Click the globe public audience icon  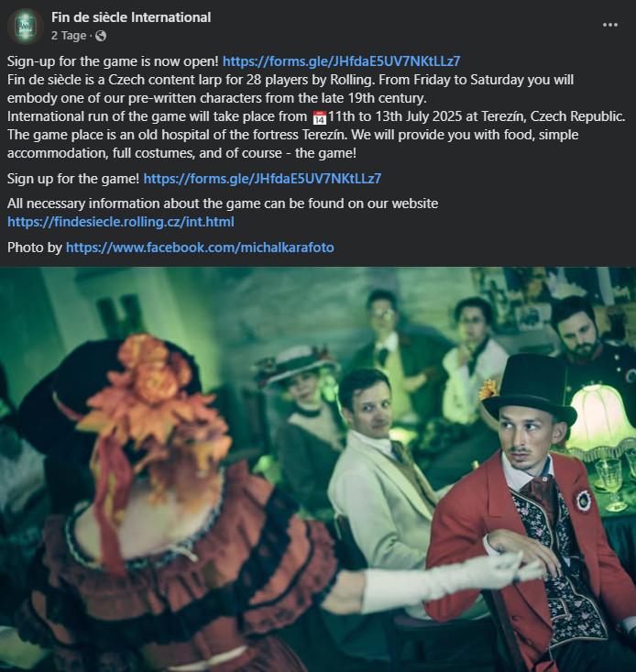click(x=101, y=36)
